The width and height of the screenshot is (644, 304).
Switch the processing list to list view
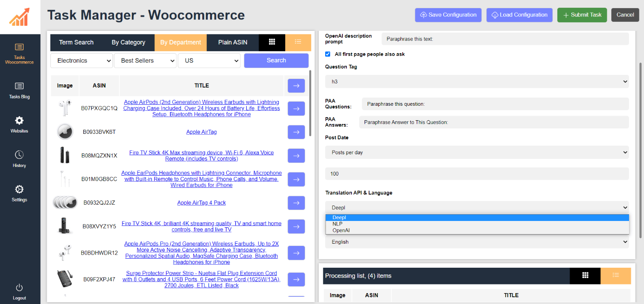click(615, 275)
